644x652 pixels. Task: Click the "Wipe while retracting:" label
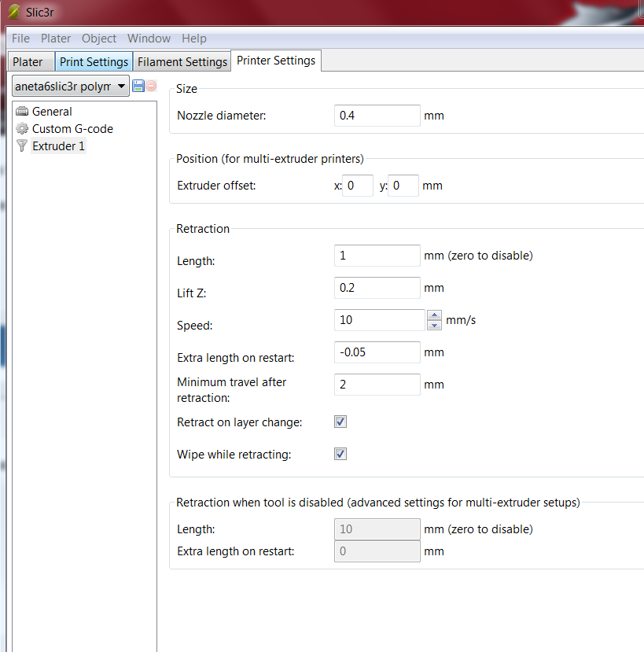pyautogui.click(x=234, y=455)
